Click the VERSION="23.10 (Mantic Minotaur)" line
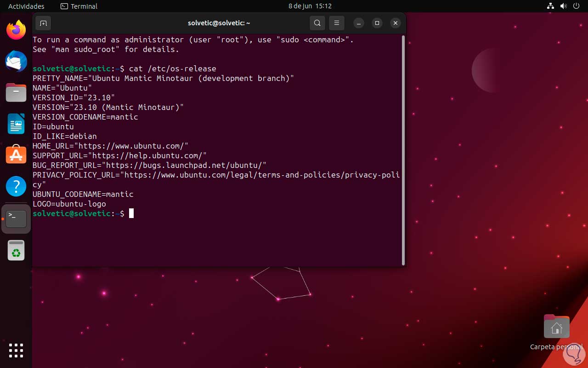 coord(108,107)
